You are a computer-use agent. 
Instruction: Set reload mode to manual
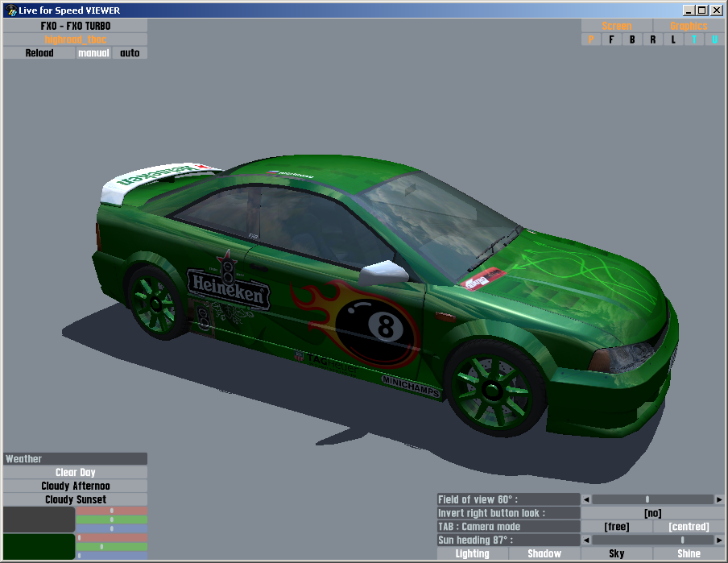pos(93,53)
